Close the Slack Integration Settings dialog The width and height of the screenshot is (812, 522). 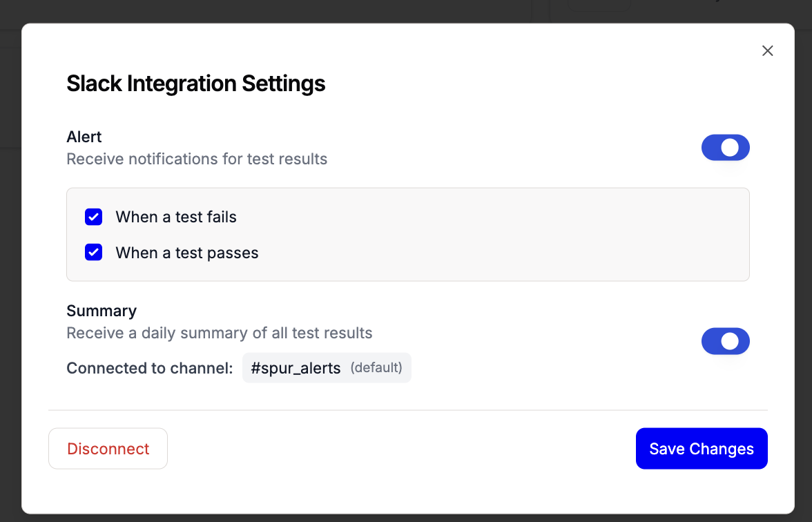point(767,51)
